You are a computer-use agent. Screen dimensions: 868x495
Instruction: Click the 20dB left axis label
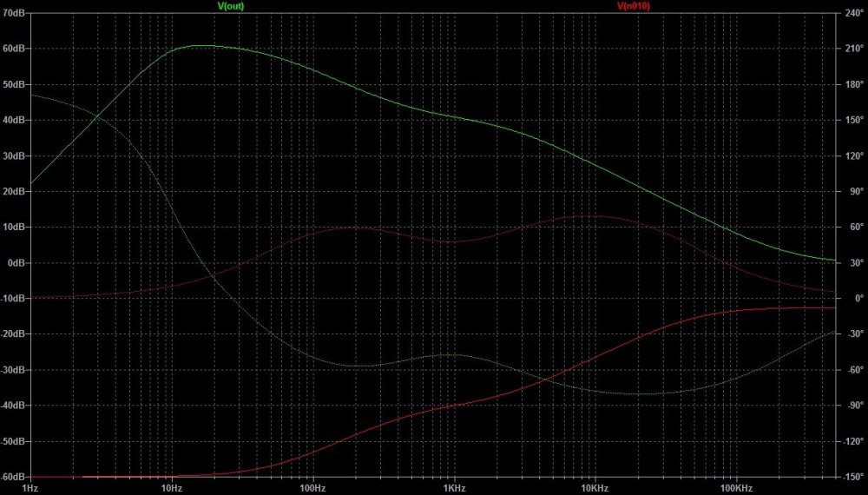[x=12, y=192]
